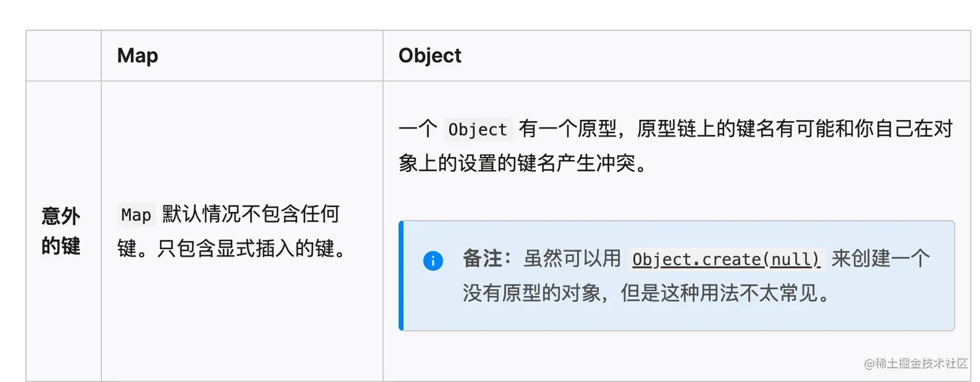Click the inline Map code in the cell
Viewport: 980px width, 382px height.
[x=136, y=215]
